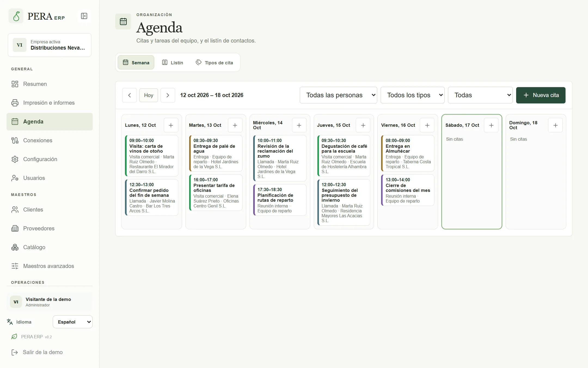
Task: Open Configuración in the sidebar
Action: point(50,159)
